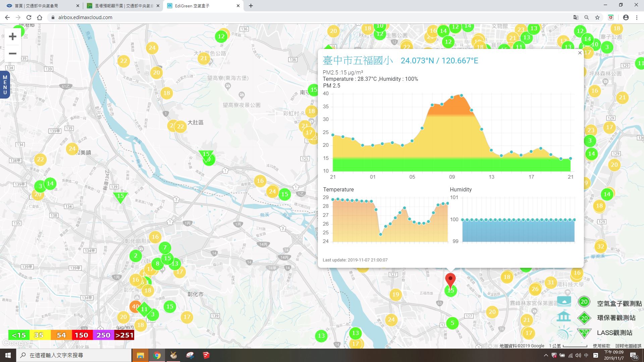The height and width of the screenshot is (362, 644).
Task: Reload the page
Action: pos(29,17)
